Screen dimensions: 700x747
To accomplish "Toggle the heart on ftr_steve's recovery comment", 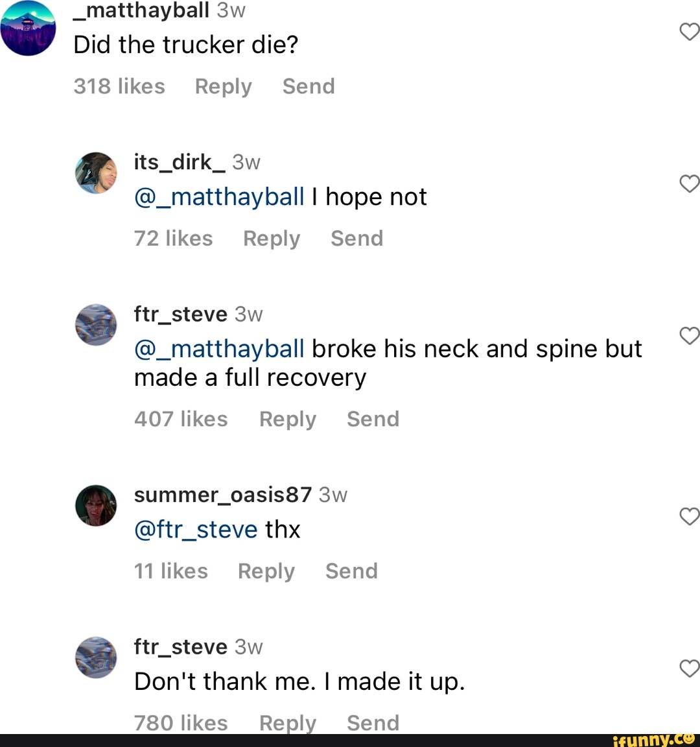I will point(690,336).
